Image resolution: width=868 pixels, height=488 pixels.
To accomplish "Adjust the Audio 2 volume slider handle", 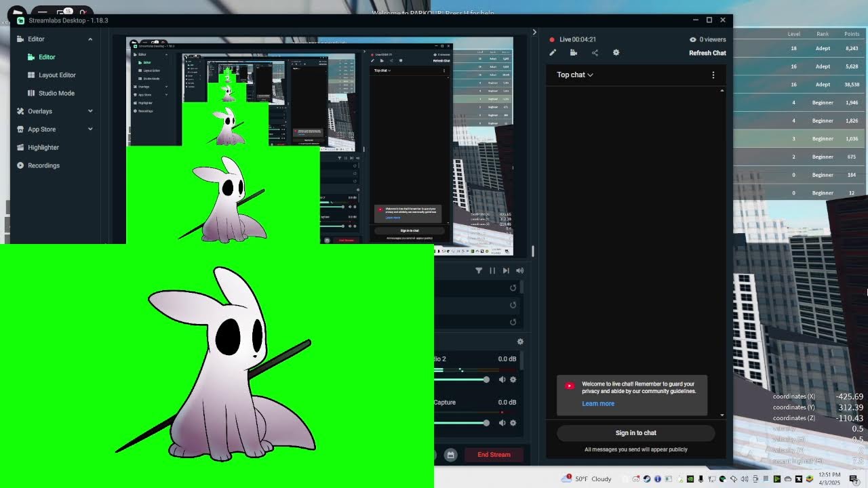I will 486,380.
